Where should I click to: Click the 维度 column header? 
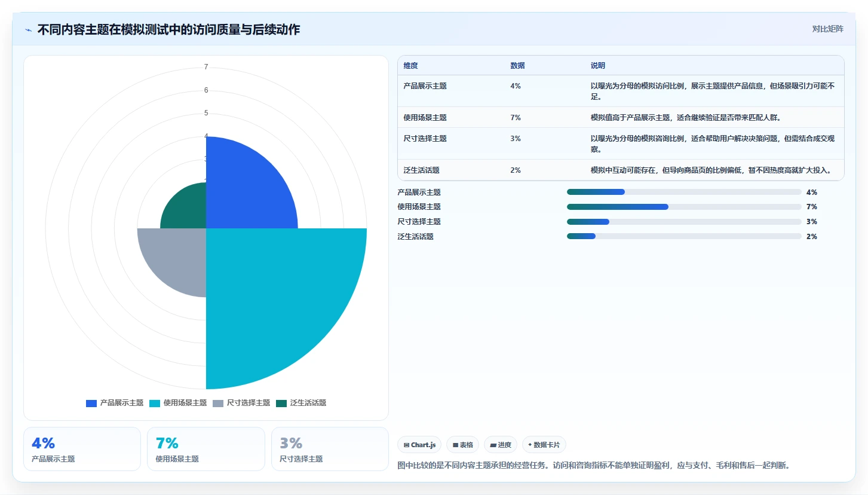(410, 66)
